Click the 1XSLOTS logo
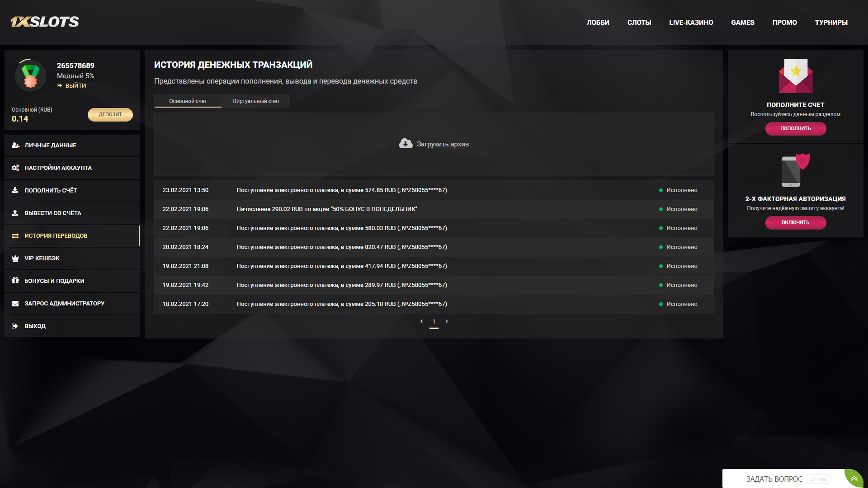Image resolution: width=868 pixels, height=488 pixels. coord(45,22)
